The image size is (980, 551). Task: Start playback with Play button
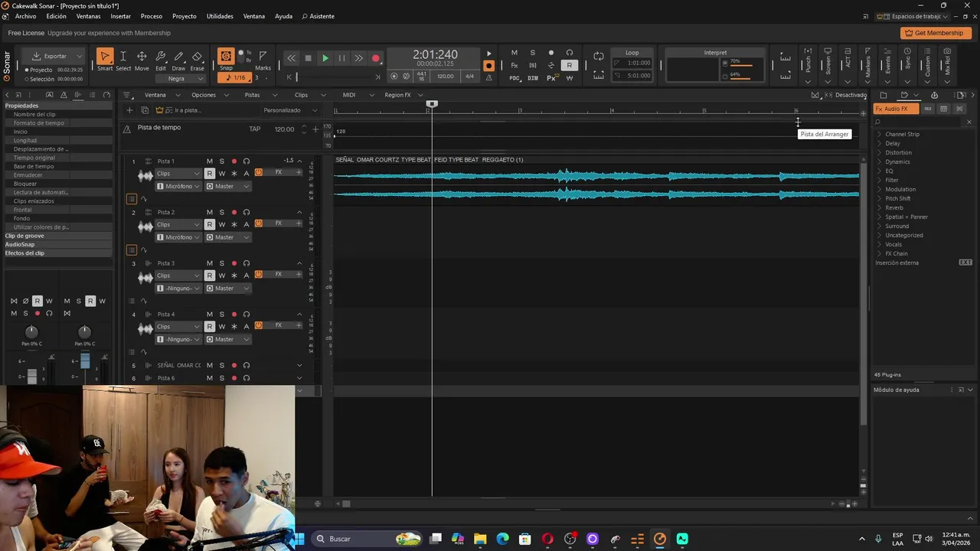click(x=325, y=58)
